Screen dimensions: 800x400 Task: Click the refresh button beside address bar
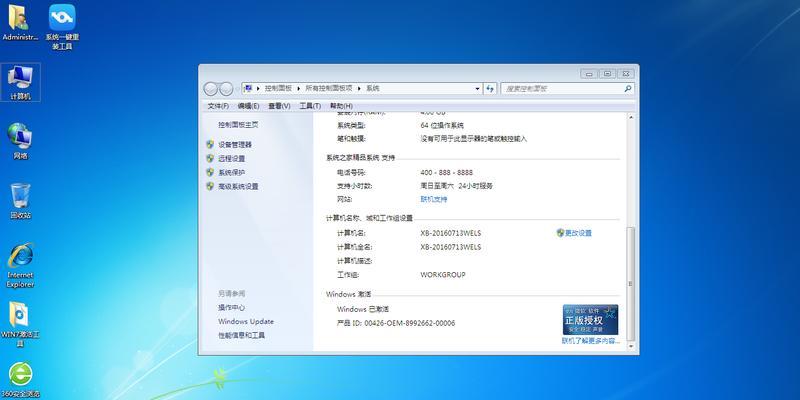pos(490,88)
